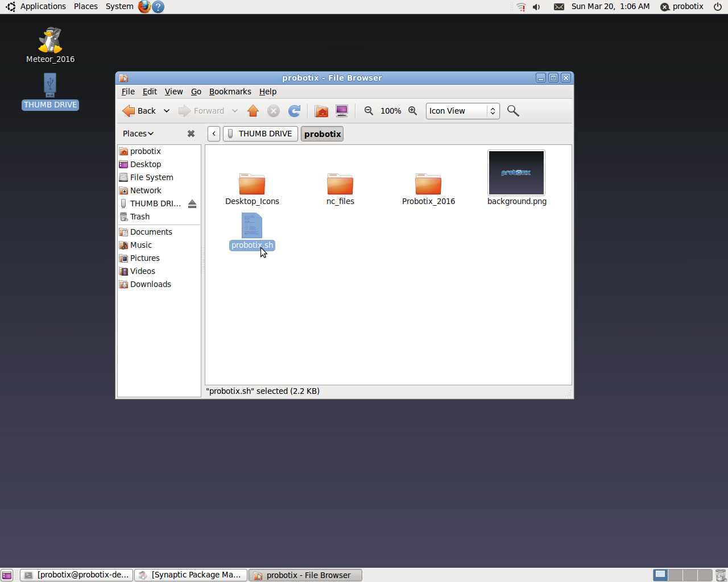The image size is (728, 582).
Task: Close the Places side pane
Action: click(191, 134)
